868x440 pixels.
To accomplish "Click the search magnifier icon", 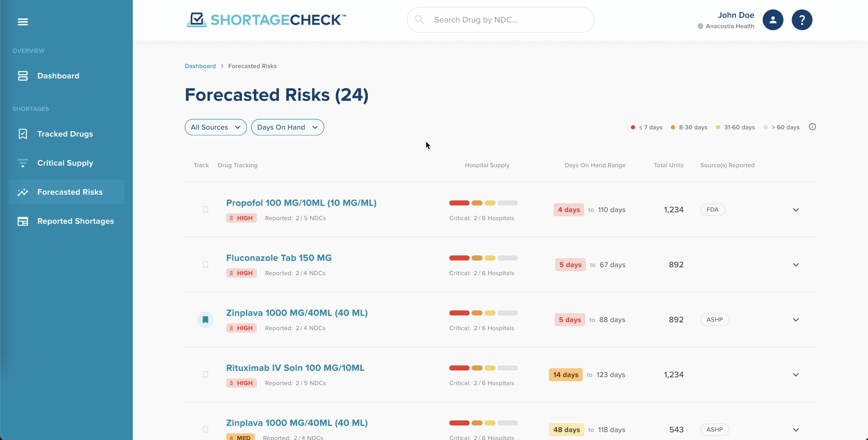I will pos(419,19).
